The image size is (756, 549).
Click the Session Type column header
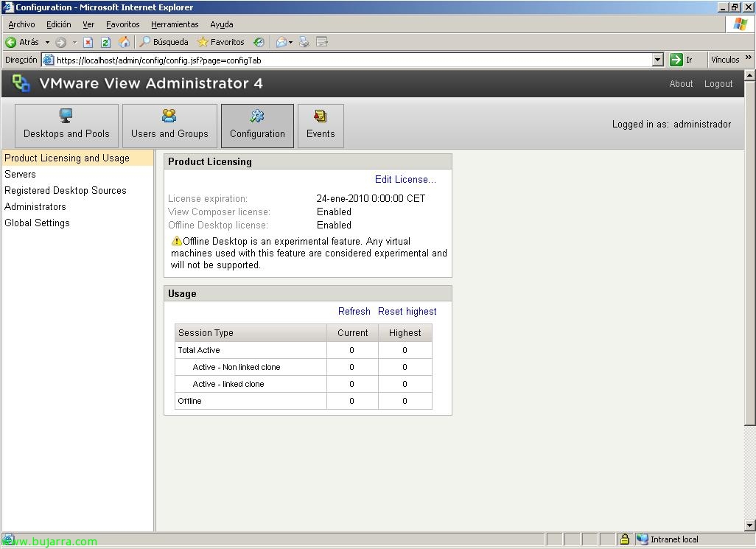[251, 332]
